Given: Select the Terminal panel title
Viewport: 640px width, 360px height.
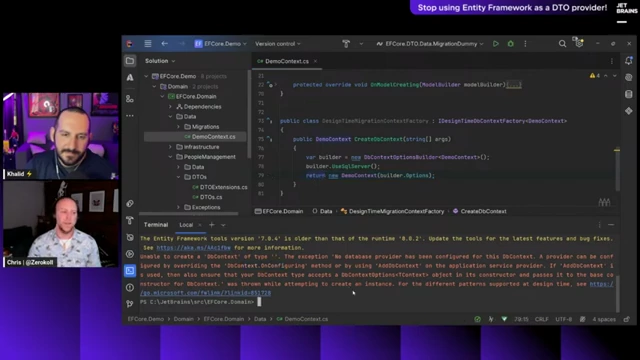Looking at the screenshot, I should point(156,225).
